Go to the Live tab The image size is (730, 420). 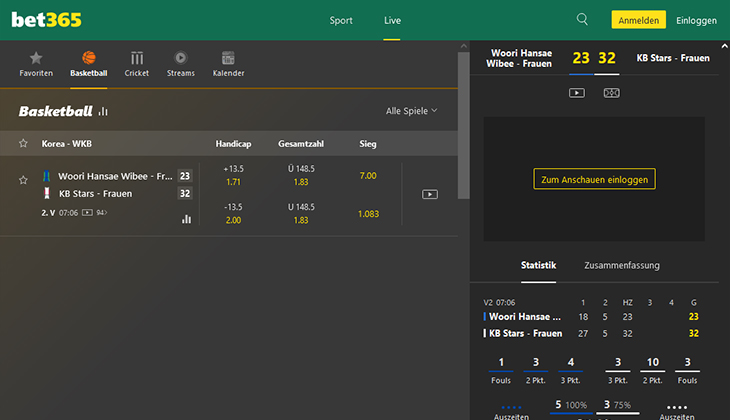(392, 20)
